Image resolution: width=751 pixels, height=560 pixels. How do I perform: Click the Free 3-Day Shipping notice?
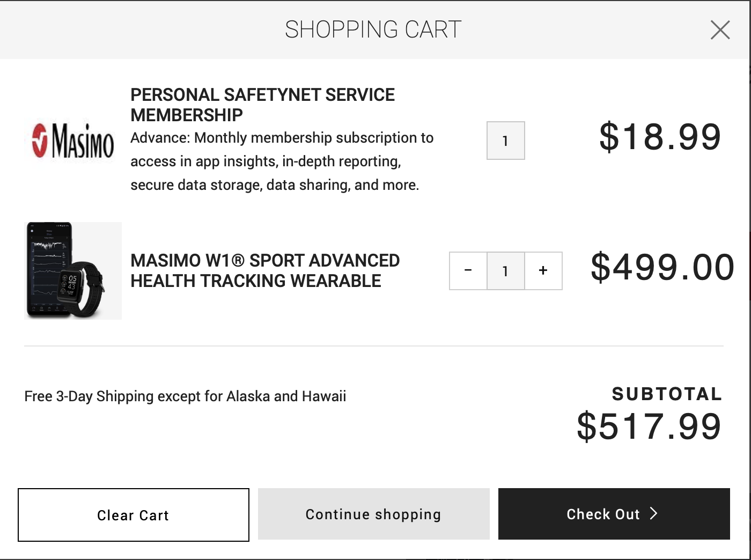pos(185,396)
